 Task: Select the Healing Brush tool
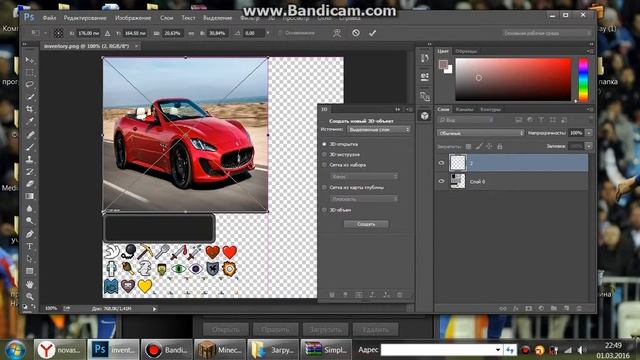tap(29, 135)
